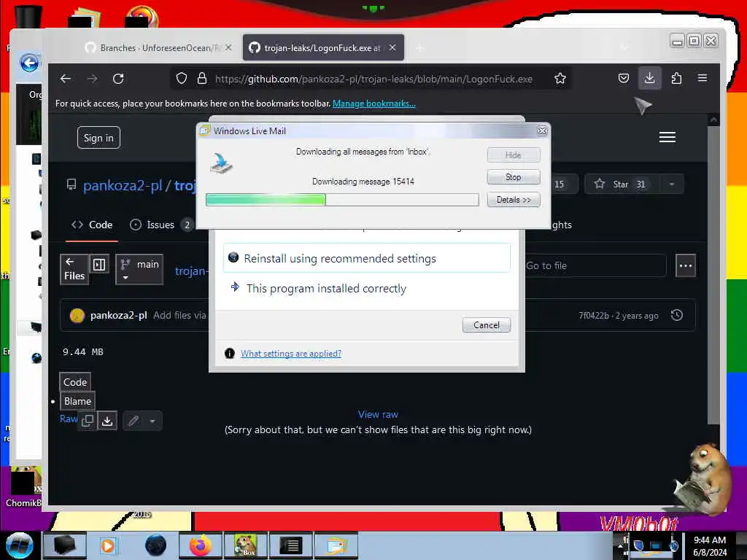Open Windows Live Mail taskbar icon
747x560 pixels.
pos(336,545)
